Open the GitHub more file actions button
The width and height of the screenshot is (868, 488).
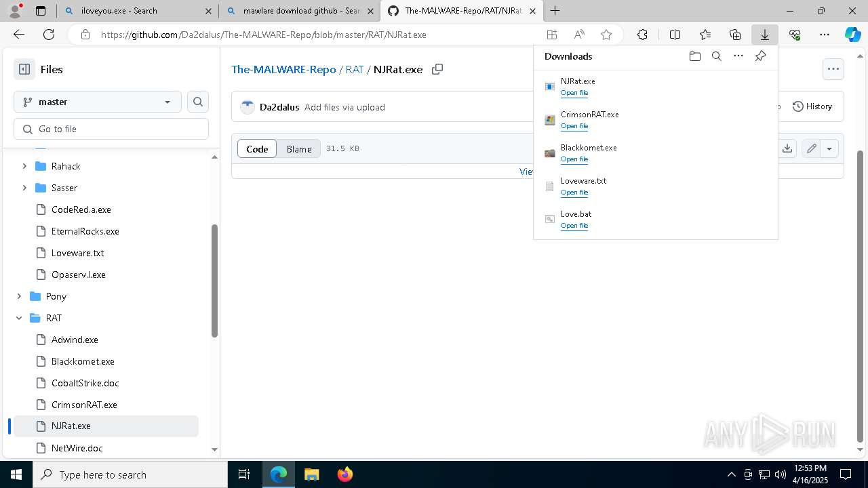(x=833, y=68)
